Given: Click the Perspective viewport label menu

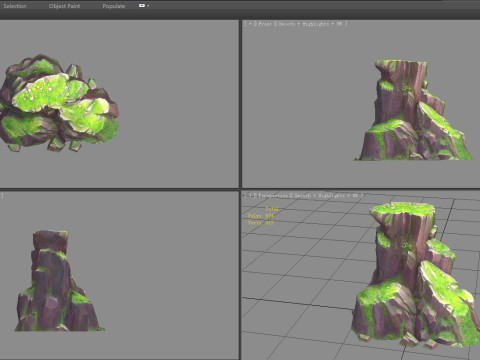Looking at the screenshot, I should coord(273,195).
